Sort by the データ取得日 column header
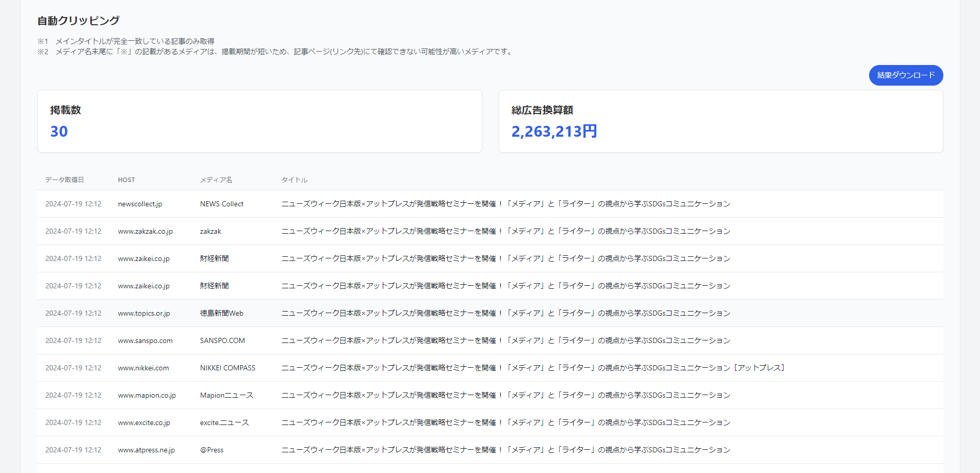Screen dimensions: 980x473 (x=65, y=180)
